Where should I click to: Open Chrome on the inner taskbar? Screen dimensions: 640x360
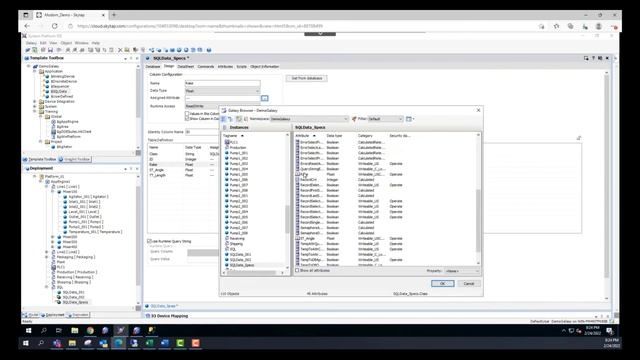tap(90, 330)
